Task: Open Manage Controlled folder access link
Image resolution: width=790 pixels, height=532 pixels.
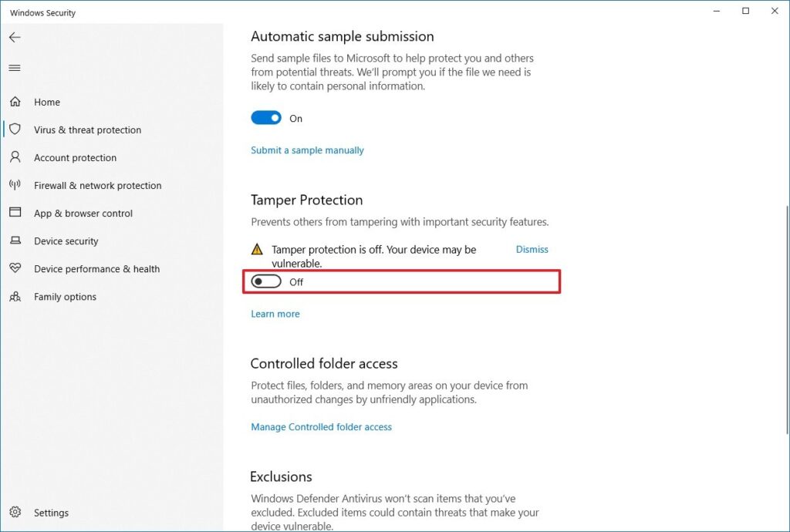Action: 321,427
